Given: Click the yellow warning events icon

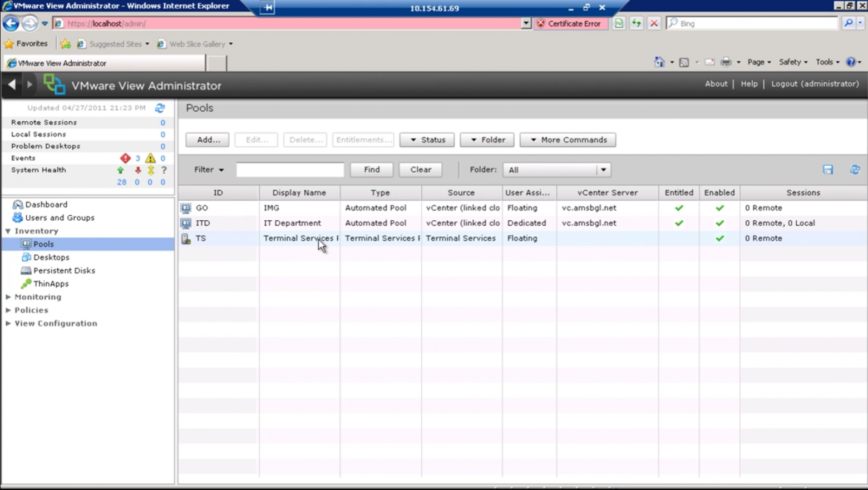Looking at the screenshot, I should pyautogui.click(x=150, y=159).
